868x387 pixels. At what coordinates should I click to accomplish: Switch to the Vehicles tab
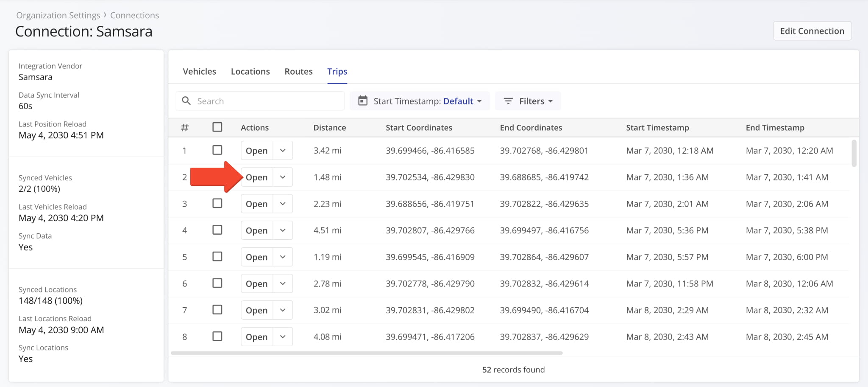click(x=199, y=71)
